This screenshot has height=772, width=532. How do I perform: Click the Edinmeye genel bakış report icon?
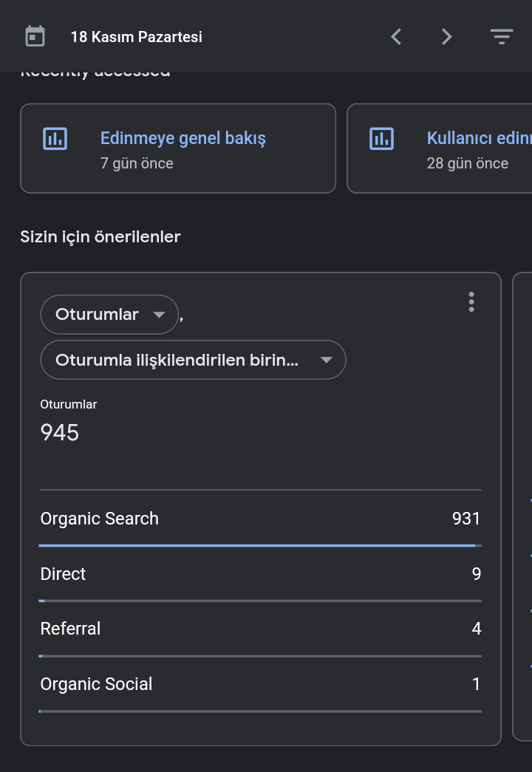(55, 138)
